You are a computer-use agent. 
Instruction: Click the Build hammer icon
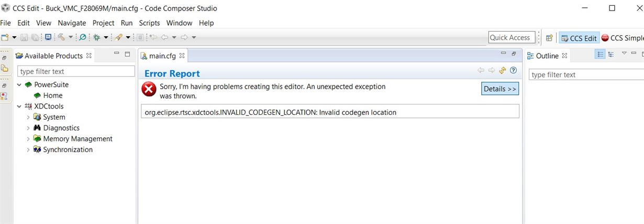coord(61,37)
